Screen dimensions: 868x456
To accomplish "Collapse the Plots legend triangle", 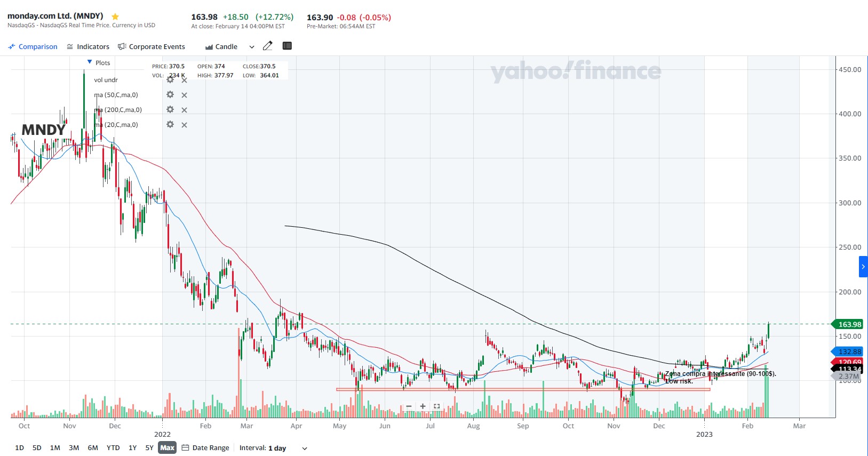I will pos(90,62).
